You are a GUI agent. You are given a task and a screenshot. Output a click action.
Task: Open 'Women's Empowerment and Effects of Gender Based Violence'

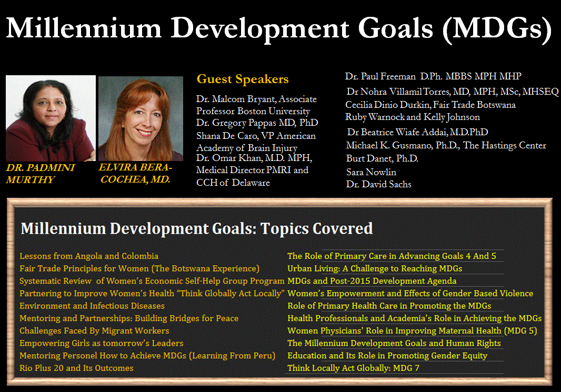[410, 293]
